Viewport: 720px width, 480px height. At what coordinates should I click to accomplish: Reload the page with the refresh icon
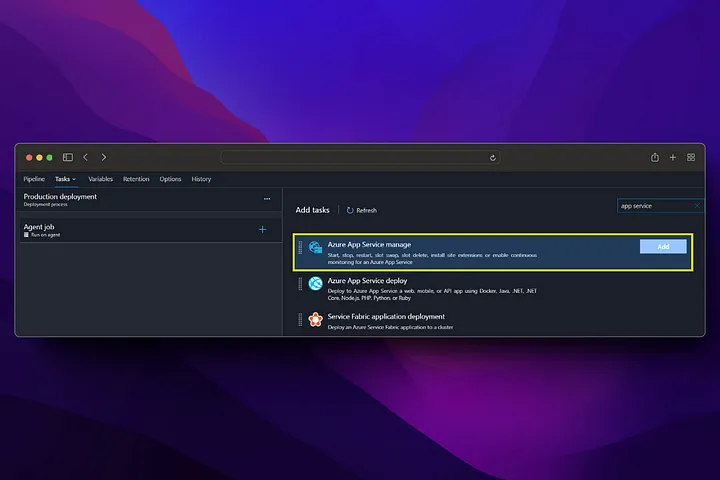[493, 158]
